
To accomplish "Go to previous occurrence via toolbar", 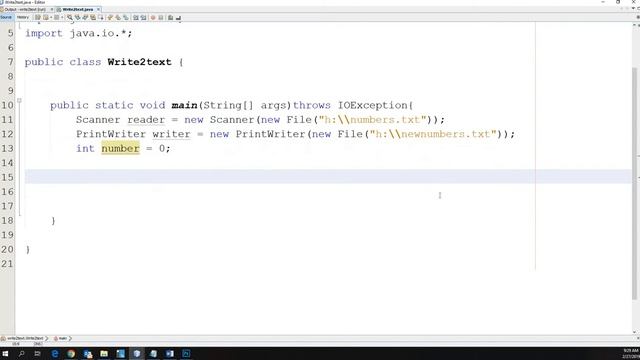I will coord(78,18).
